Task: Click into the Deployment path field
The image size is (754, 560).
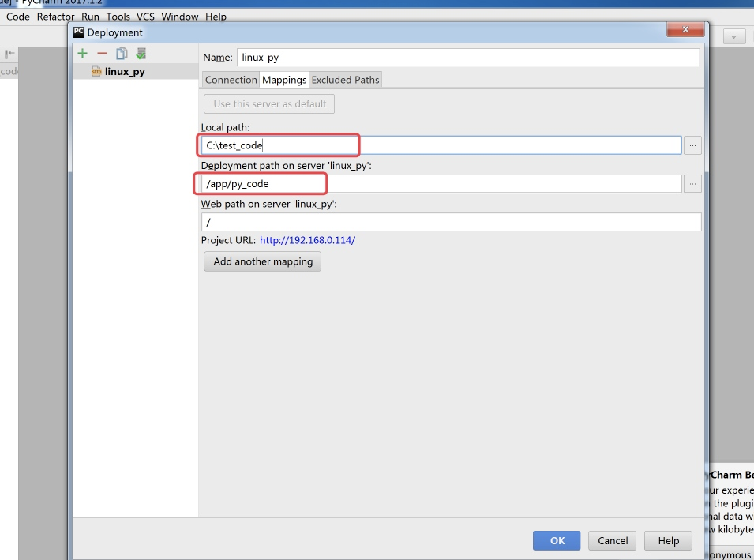Action: (x=441, y=184)
